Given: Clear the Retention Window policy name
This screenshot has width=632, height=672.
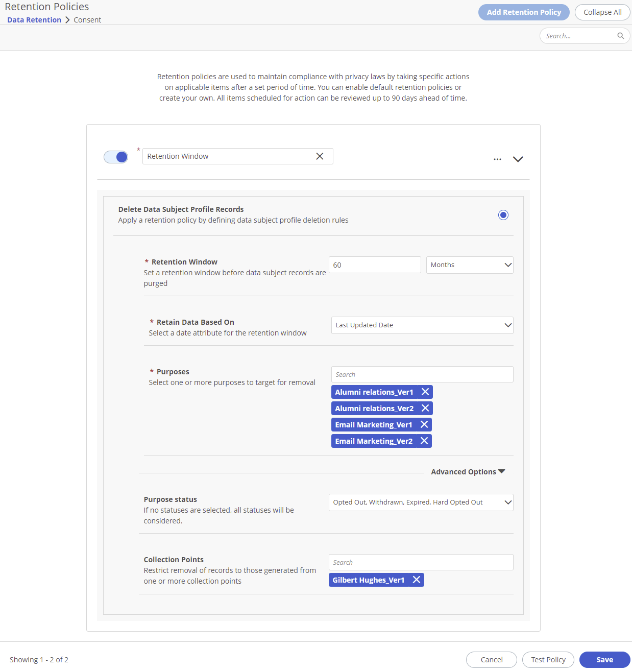Looking at the screenshot, I should [320, 156].
